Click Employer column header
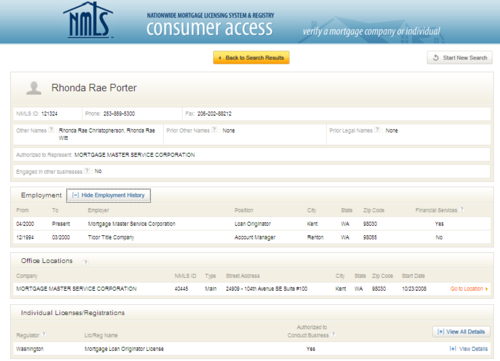This screenshot has height=361, width=500. 98,210
